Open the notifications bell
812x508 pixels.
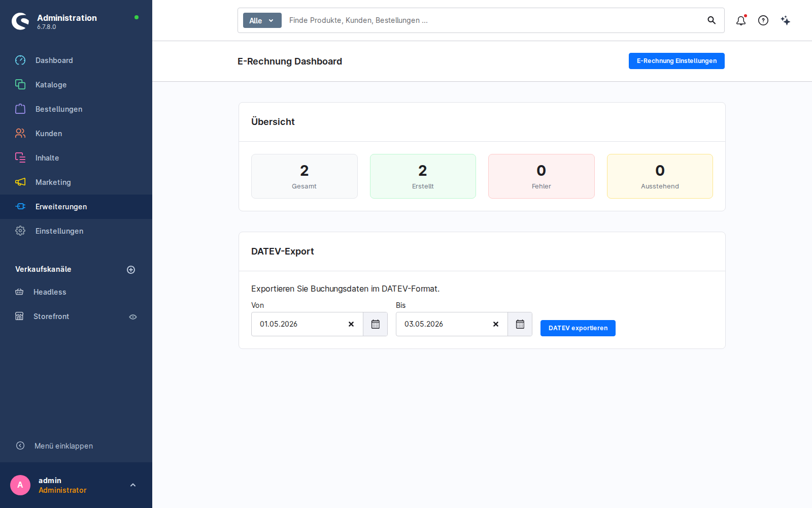click(x=741, y=20)
